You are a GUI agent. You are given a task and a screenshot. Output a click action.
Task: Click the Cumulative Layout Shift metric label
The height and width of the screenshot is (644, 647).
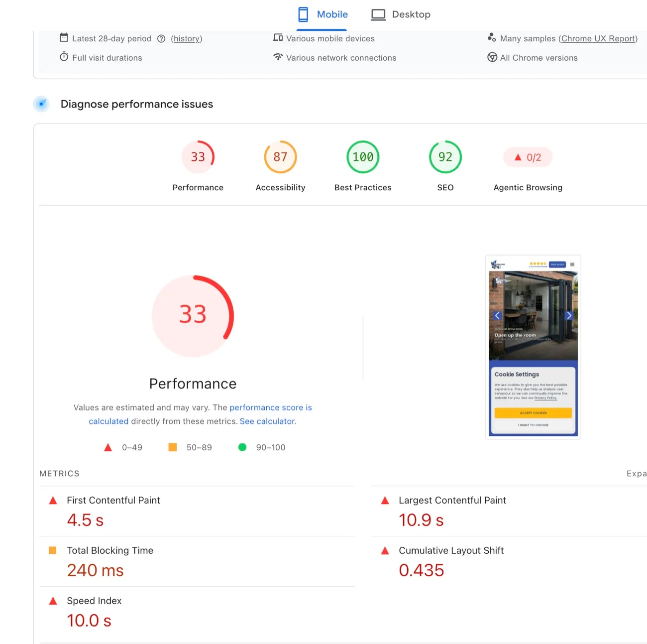451,550
